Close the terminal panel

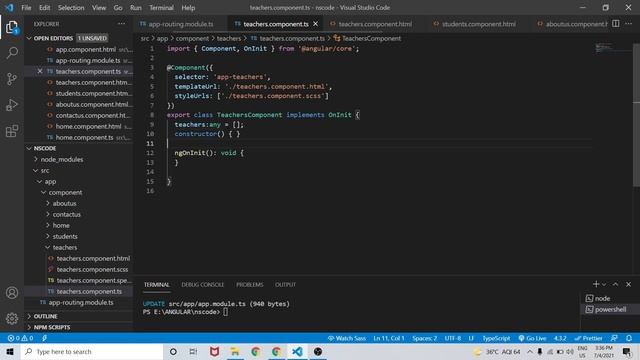coord(629,284)
